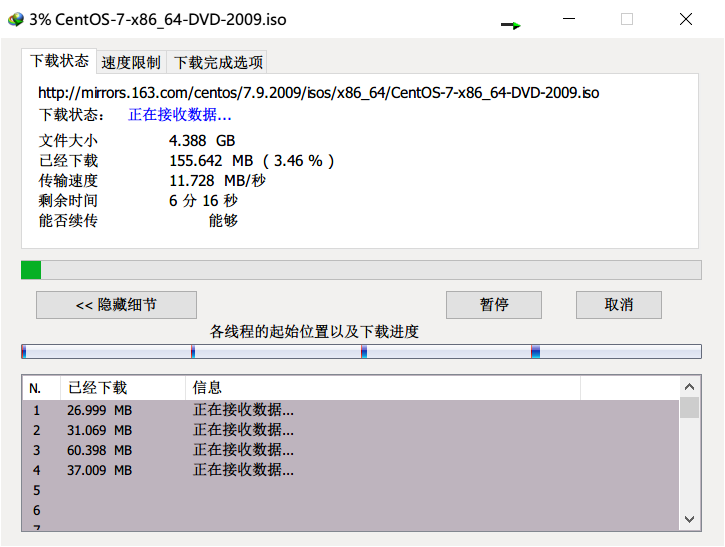Click the 信息 column header

383,388
